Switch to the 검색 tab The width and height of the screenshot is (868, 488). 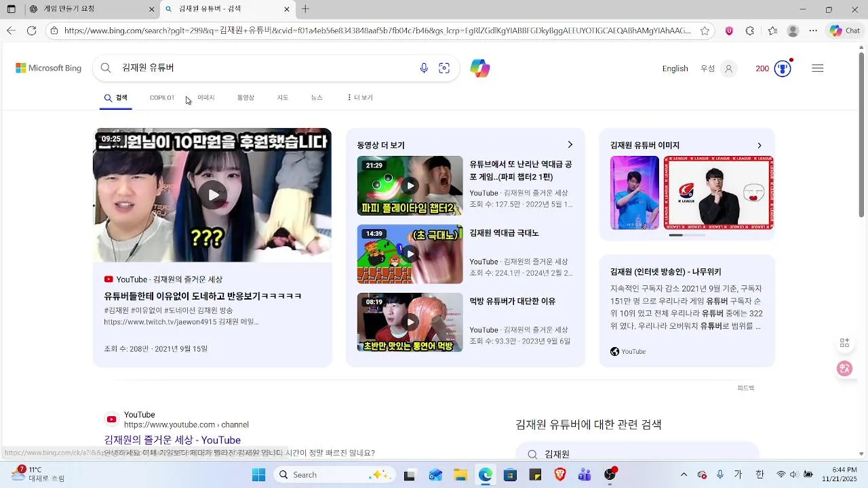[x=116, y=98]
